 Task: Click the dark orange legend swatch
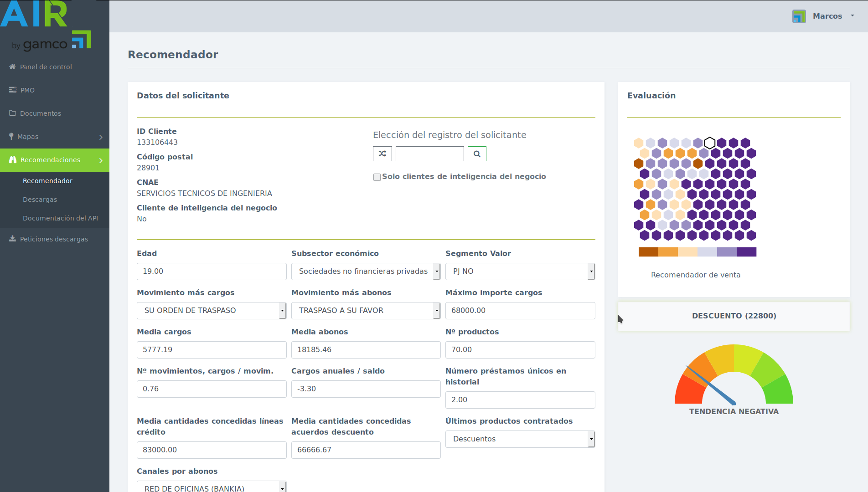pos(648,252)
